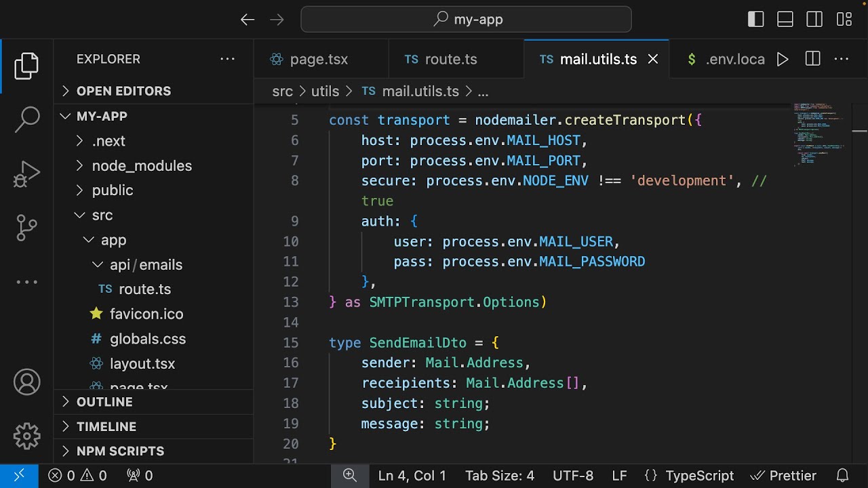Change LF end of line sequence
This screenshot has width=868, height=488.
[620, 476]
